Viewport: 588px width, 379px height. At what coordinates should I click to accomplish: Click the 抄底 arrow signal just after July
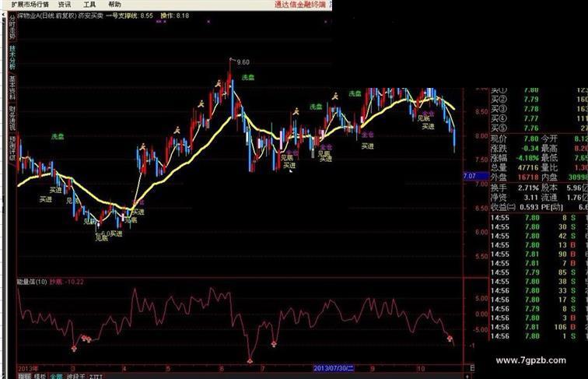pyautogui.click(x=274, y=343)
